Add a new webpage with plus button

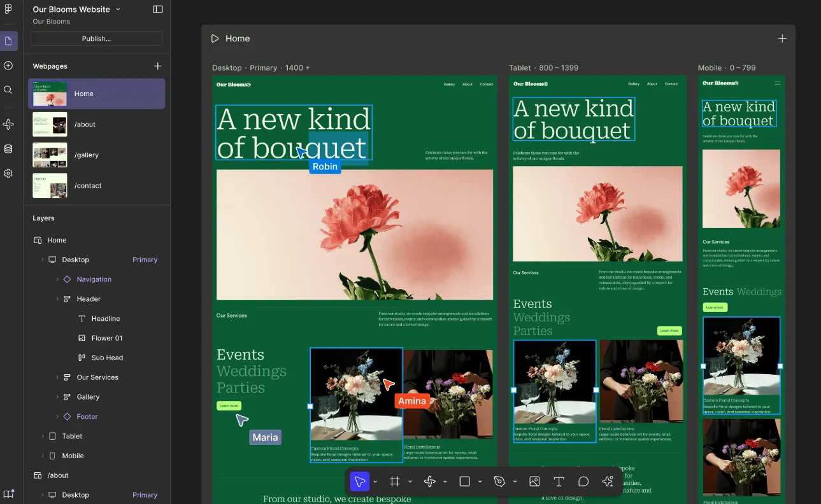click(x=158, y=66)
